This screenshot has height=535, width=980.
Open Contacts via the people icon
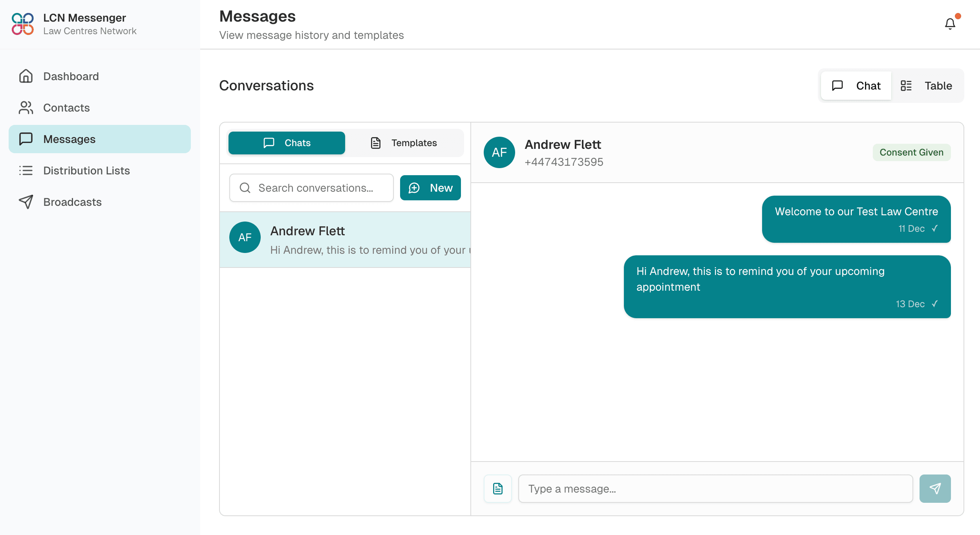tap(26, 107)
